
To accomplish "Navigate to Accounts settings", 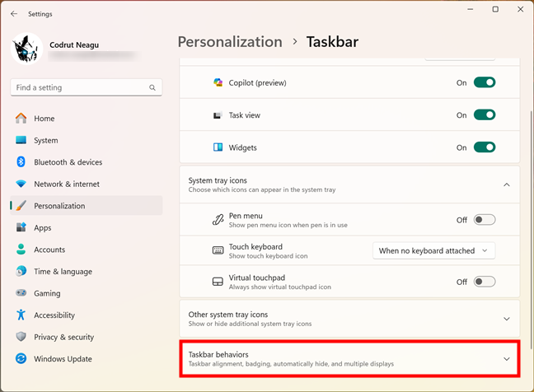I will (x=87, y=249).
